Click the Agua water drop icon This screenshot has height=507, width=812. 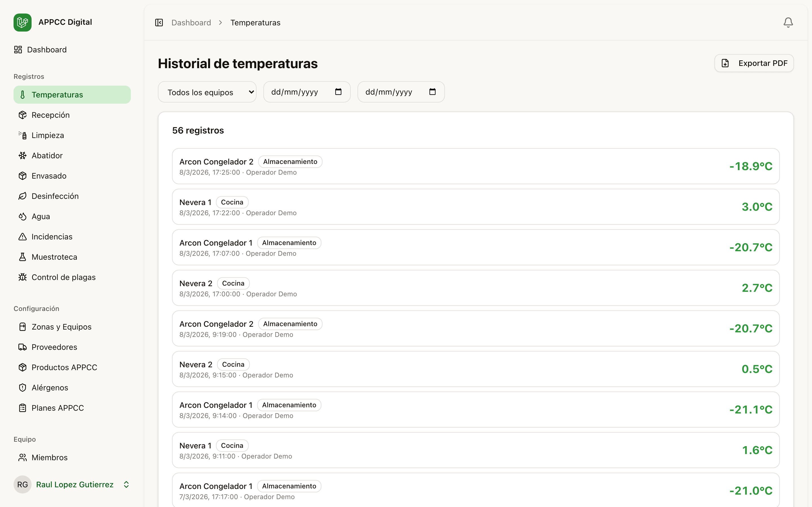22,216
